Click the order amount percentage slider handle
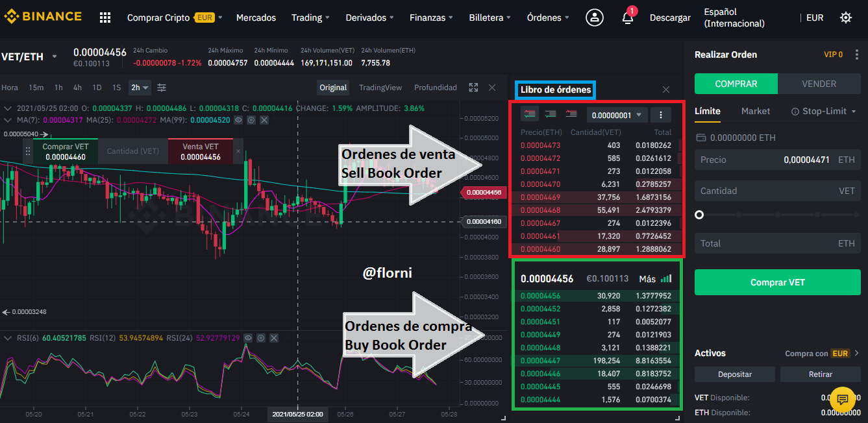868x423 pixels. coord(699,215)
